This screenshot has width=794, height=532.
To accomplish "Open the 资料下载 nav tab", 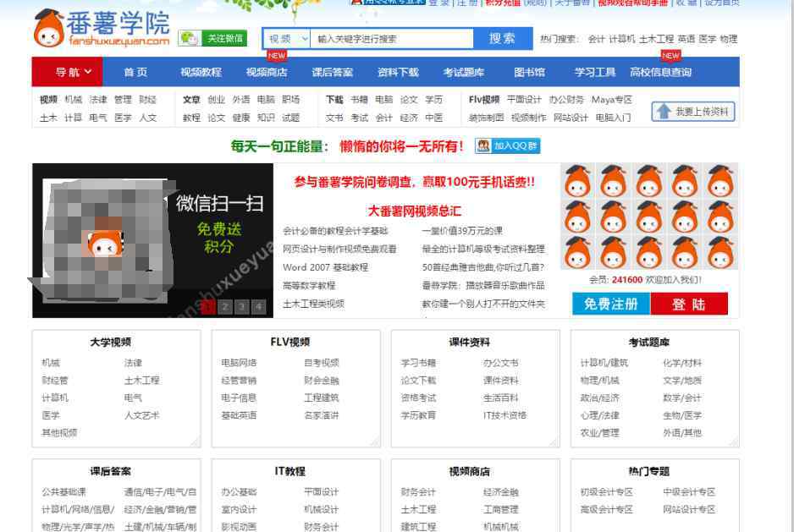I will pyautogui.click(x=398, y=72).
